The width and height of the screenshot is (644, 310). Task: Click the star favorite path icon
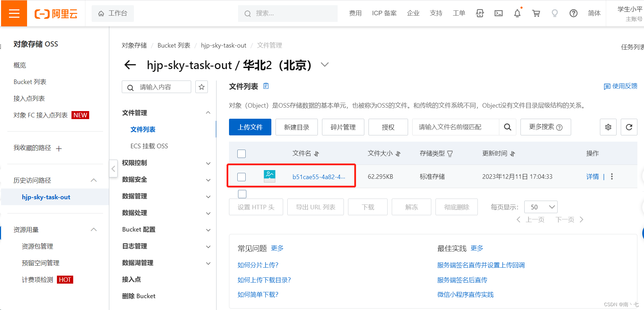(x=202, y=87)
